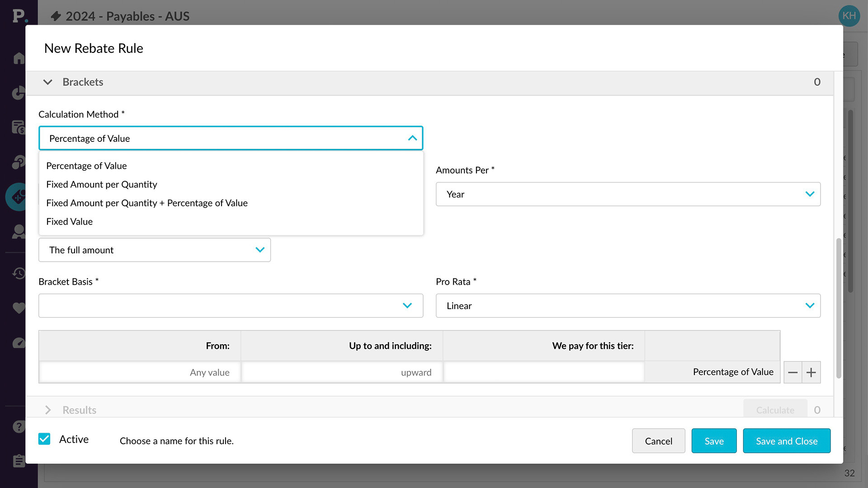This screenshot has width=868, height=488.
Task: Click the KH user avatar
Action: click(x=849, y=16)
